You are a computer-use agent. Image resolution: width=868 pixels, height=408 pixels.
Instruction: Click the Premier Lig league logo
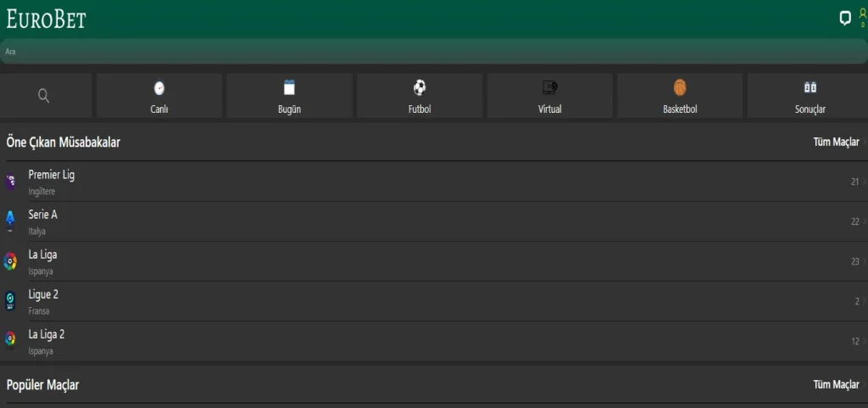tap(10, 182)
